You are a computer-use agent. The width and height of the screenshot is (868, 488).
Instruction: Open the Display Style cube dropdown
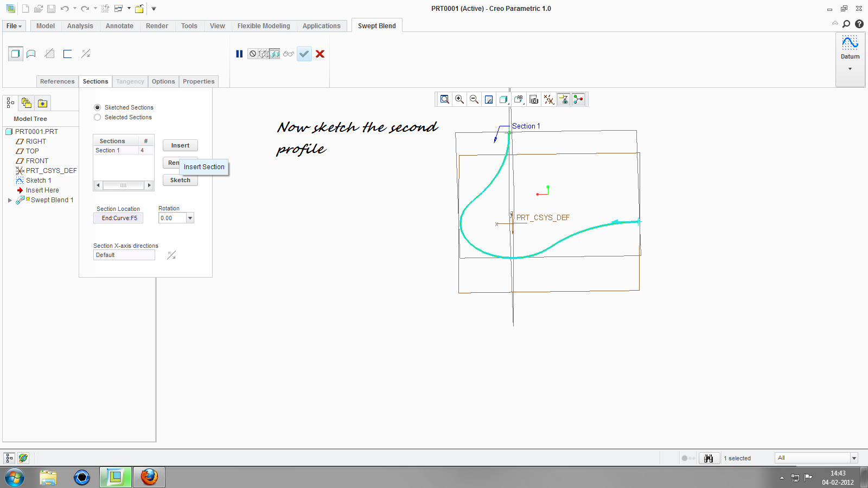click(503, 99)
